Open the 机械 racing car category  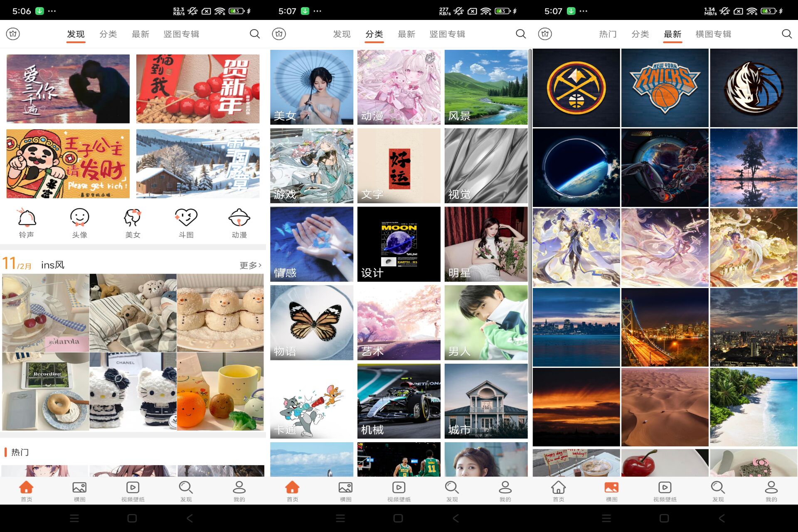399,401
